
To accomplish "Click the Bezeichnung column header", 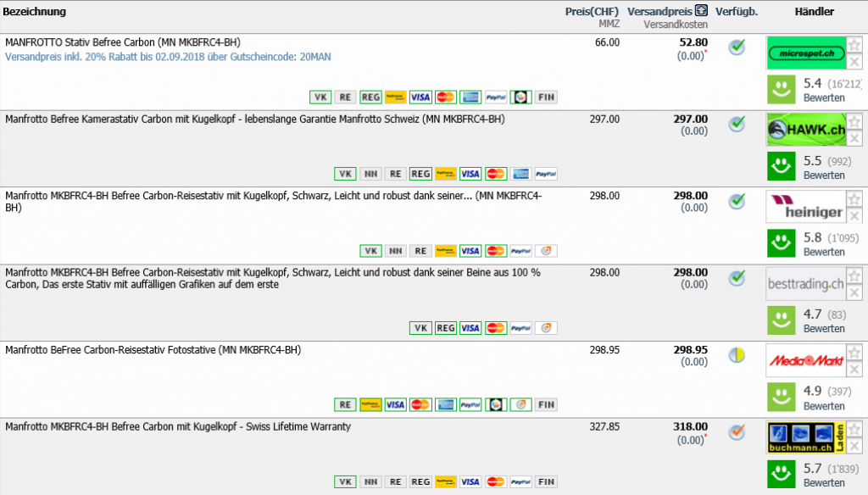I will click(34, 11).
